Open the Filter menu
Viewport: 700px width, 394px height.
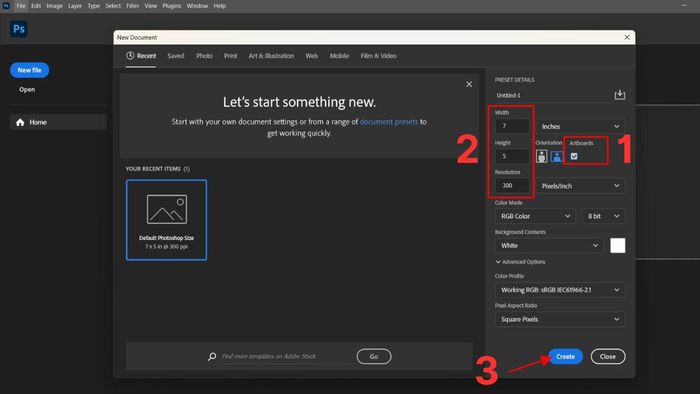click(x=133, y=6)
